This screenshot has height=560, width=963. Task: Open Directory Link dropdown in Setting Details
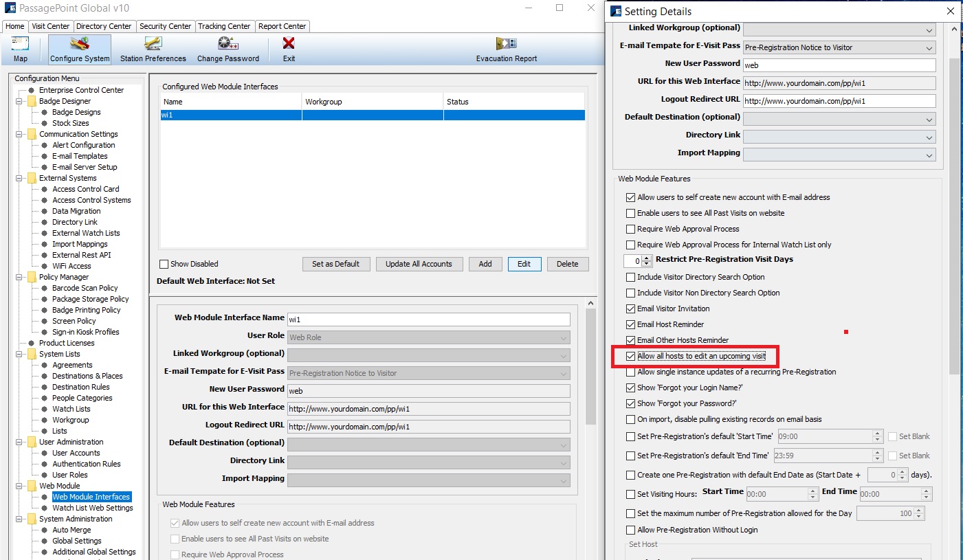[839, 137]
